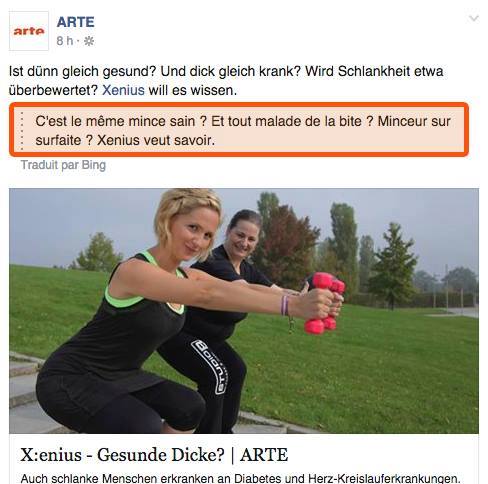The width and height of the screenshot is (488, 484).
Task: Click the Traduit par Bing label
Action: (63, 165)
